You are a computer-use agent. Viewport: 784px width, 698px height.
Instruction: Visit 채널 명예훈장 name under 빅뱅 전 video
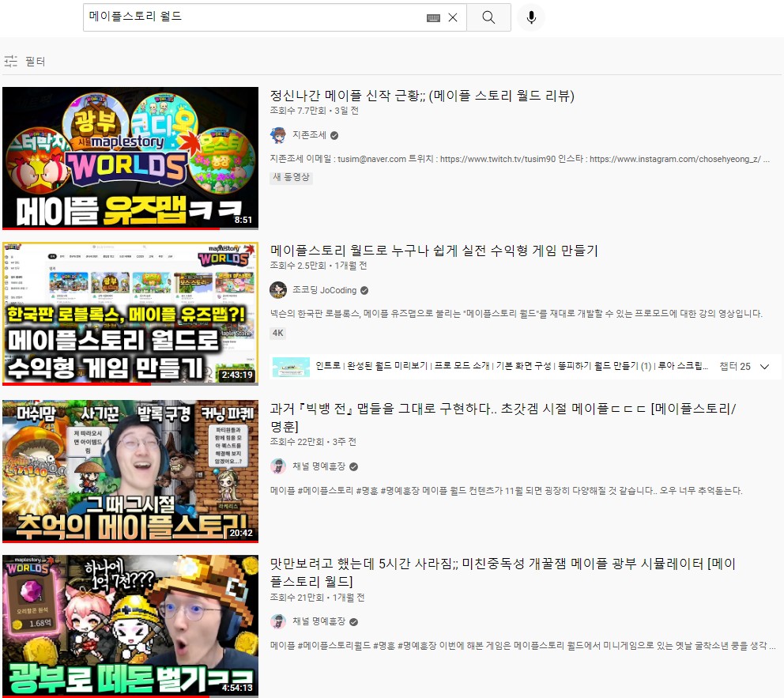(319, 466)
